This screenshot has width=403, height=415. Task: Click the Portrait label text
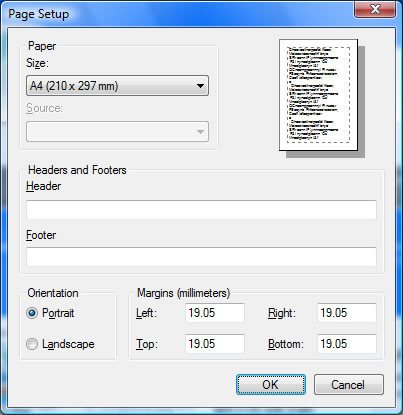[x=58, y=313]
